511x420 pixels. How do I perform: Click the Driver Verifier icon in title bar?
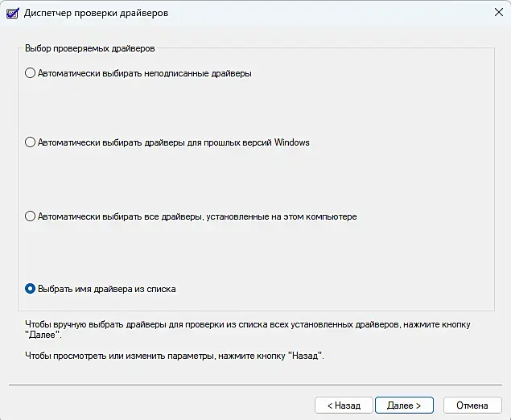(13, 13)
